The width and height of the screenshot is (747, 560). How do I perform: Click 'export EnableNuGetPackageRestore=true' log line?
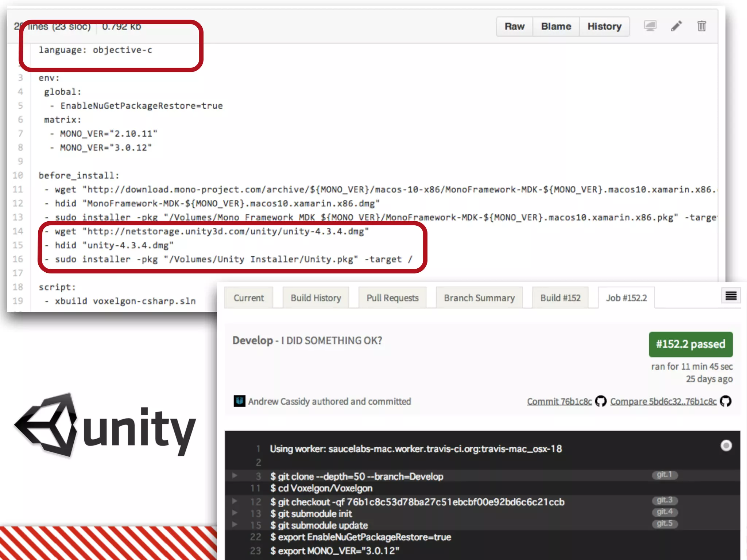pos(361,537)
